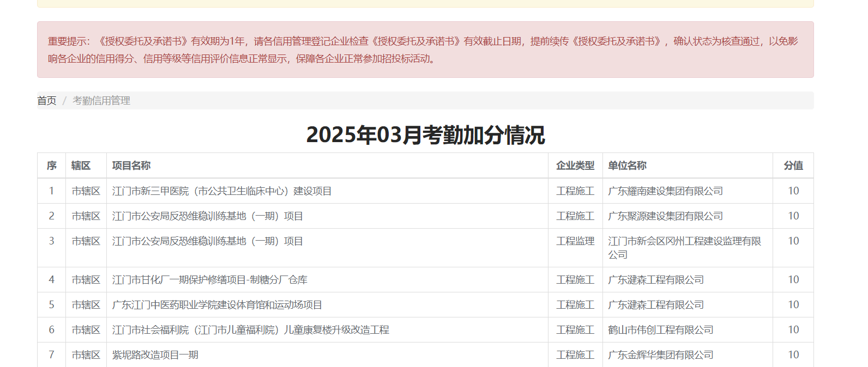This screenshot has height=367, width=868.
Task: Click the 考勤信用管理 breadcrumb item
Action: click(x=101, y=101)
